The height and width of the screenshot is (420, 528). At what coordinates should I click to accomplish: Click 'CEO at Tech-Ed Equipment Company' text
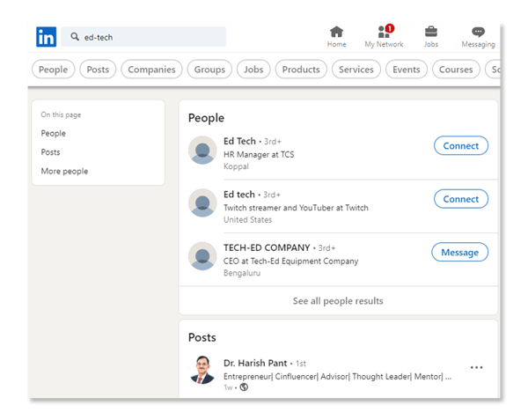[x=291, y=261]
